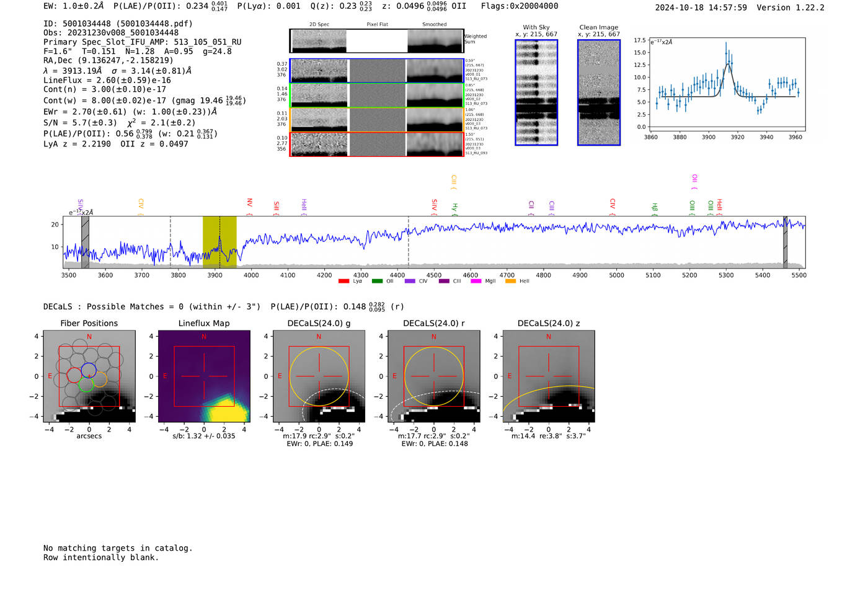
Task: Click the m:14.4 re:3.8" s:3.7" caption
Action: [548, 436]
